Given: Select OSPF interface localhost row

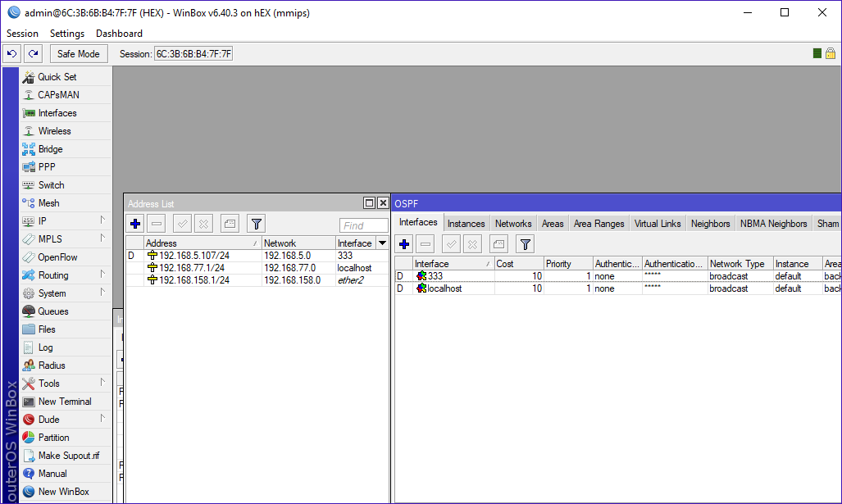Looking at the screenshot, I should pyautogui.click(x=618, y=288).
